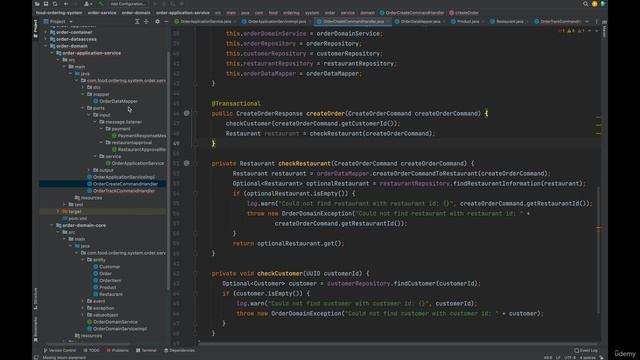Click OrderCreateCommandHandler breadcrumb
Viewport: 640px width, 360px height.
click(412, 13)
